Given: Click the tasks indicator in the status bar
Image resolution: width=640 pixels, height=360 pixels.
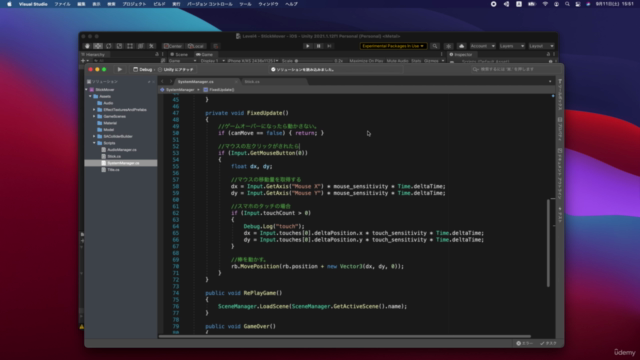Looking at the screenshot, I should coord(548,343).
